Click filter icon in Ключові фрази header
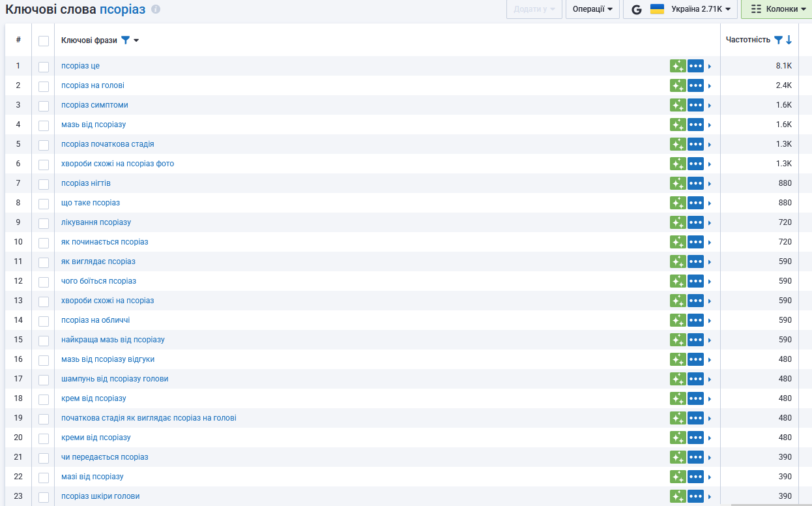 125,40
